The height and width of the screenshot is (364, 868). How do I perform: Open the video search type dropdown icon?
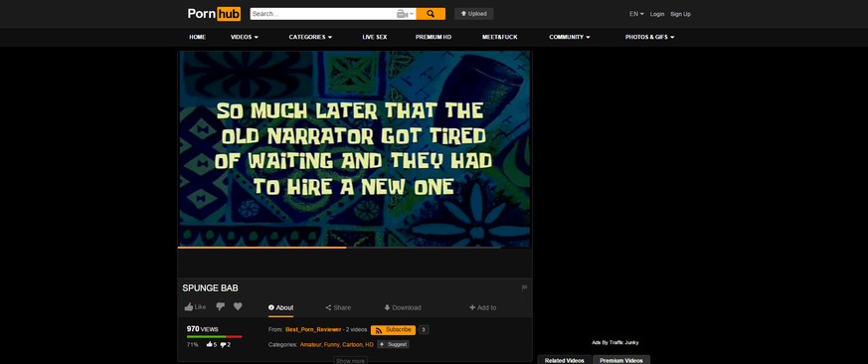point(406,14)
